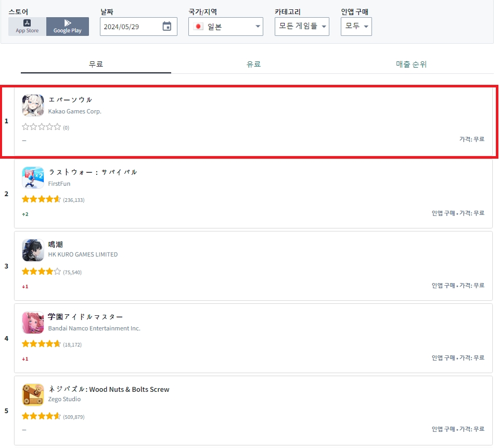Screen dimensions: 500x448
Task: Click the ネジパズル Wood Nuts app icon
Action: 33,395
